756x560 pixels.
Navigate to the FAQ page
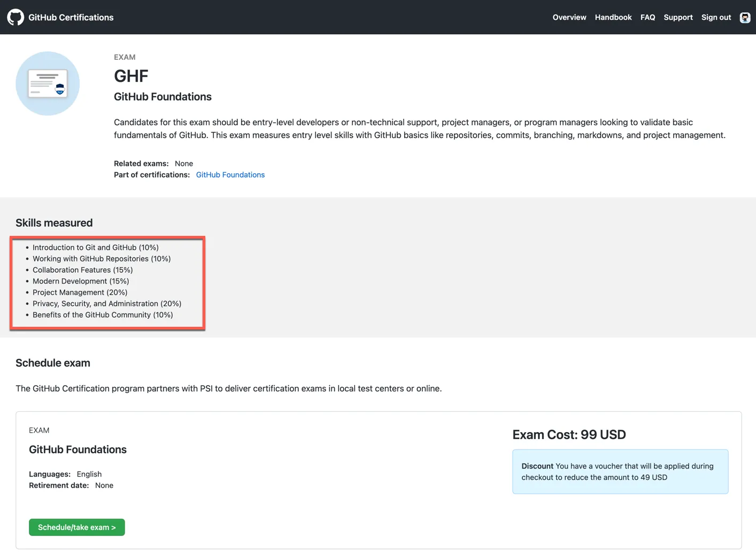tap(647, 18)
